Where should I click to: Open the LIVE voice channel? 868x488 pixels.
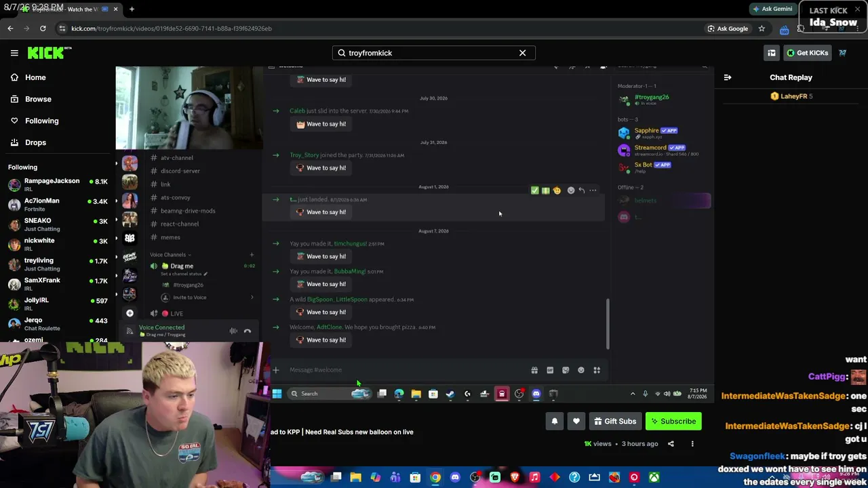[x=176, y=314]
